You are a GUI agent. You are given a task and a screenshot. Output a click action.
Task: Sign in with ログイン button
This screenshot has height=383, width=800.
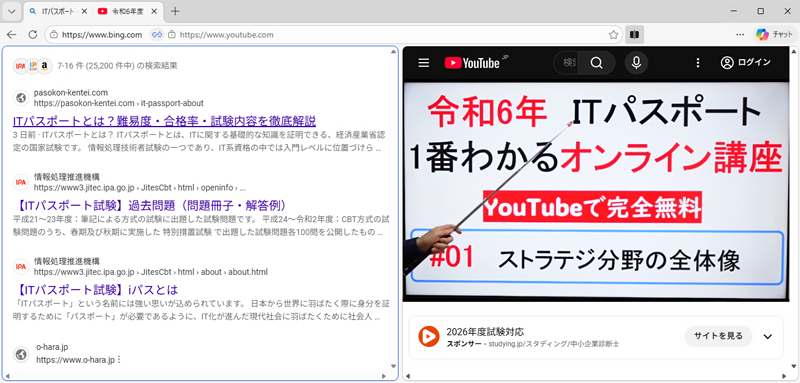(x=745, y=63)
